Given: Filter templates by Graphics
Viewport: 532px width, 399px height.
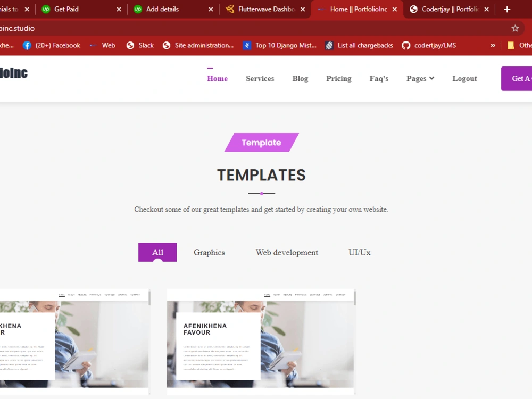Looking at the screenshot, I should pyautogui.click(x=209, y=252).
